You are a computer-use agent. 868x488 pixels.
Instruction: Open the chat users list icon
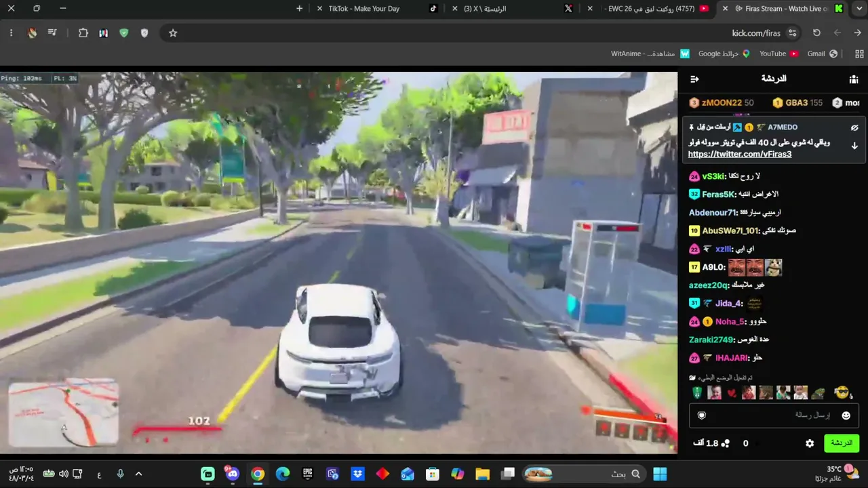click(x=854, y=79)
